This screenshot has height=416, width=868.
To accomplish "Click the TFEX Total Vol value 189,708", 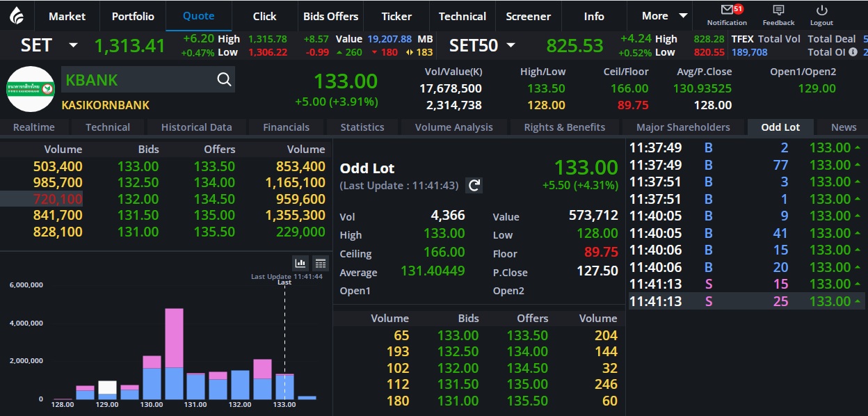I will pos(750,52).
